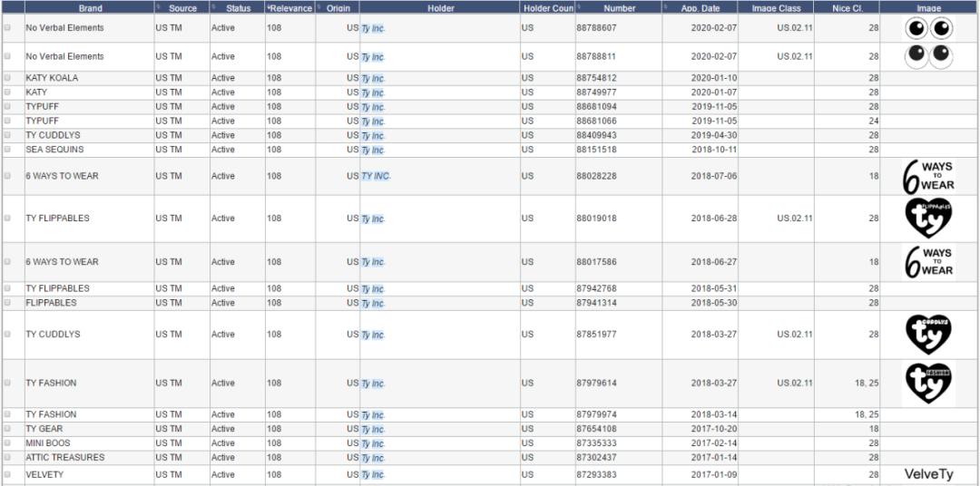Click the application date 2017-01-14

714,458
